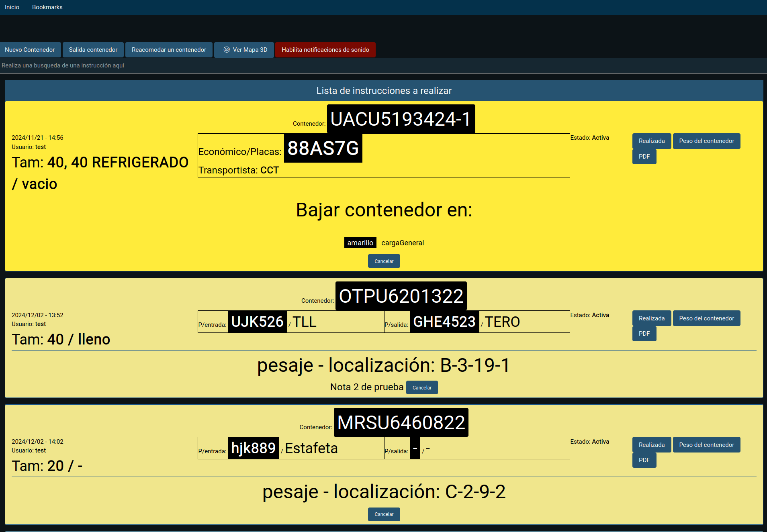Click the Ver Mapa 3D icon
This screenshot has width=767, height=532.
[227, 50]
